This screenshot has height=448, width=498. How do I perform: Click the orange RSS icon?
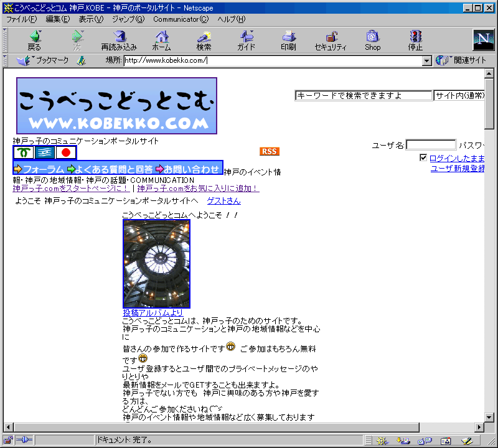[270, 151]
